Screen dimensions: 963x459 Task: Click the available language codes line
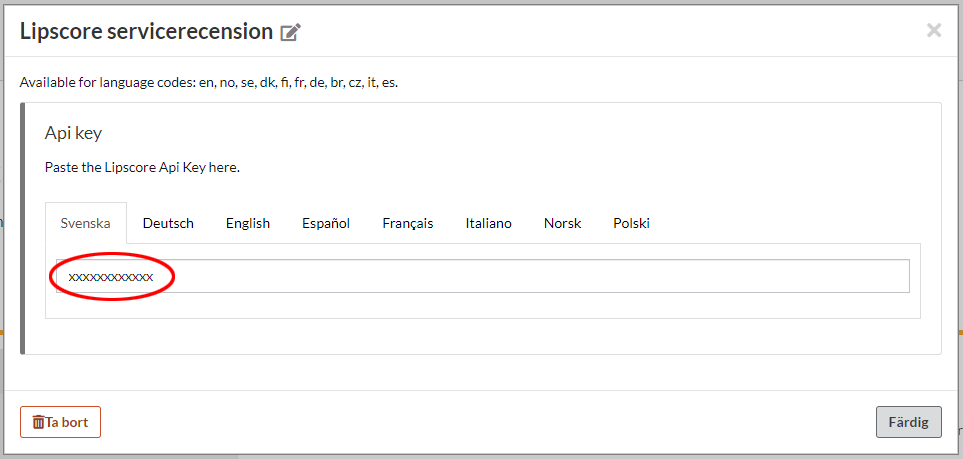click(208, 82)
